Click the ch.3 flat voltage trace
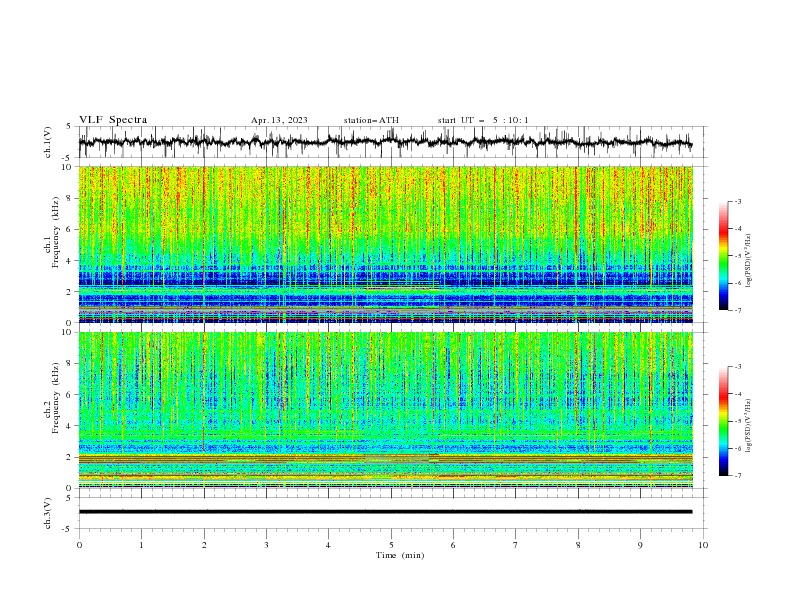 [385, 512]
